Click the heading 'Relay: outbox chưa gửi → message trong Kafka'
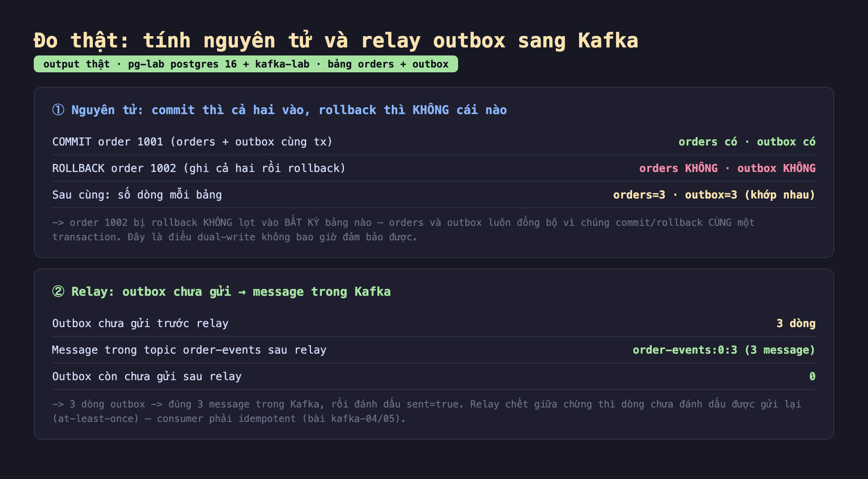The height and width of the screenshot is (479, 868). click(221, 291)
